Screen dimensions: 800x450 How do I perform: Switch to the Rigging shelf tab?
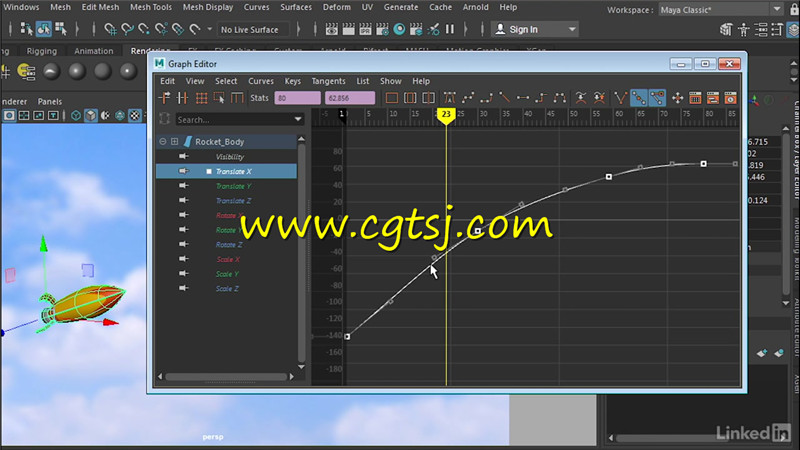point(41,51)
